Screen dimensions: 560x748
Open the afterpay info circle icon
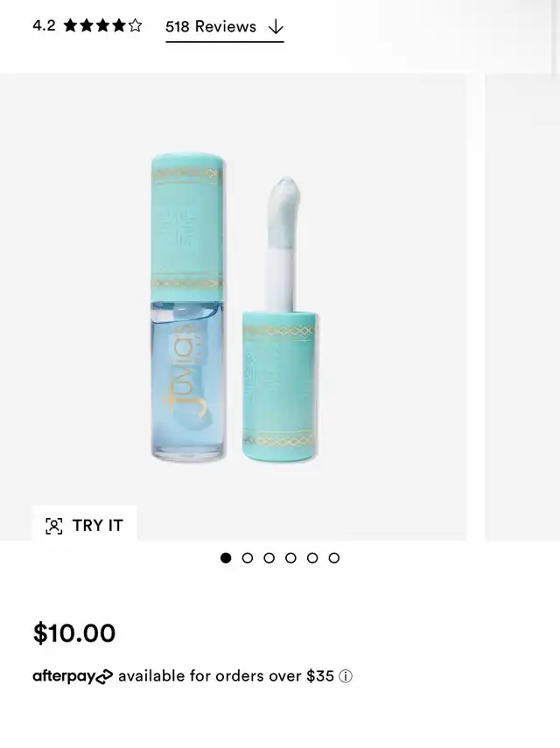coord(346,676)
